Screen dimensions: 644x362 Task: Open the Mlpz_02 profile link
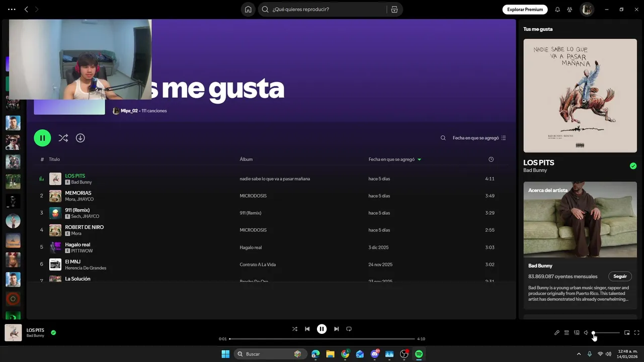(x=129, y=111)
